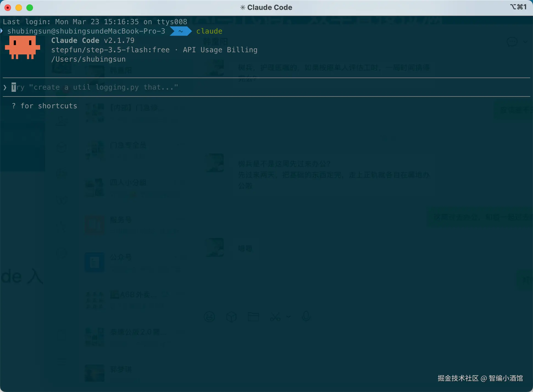Screen dimensions: 533x392
Task: Click the faint scissors screenshot icon
Action: 275,317
